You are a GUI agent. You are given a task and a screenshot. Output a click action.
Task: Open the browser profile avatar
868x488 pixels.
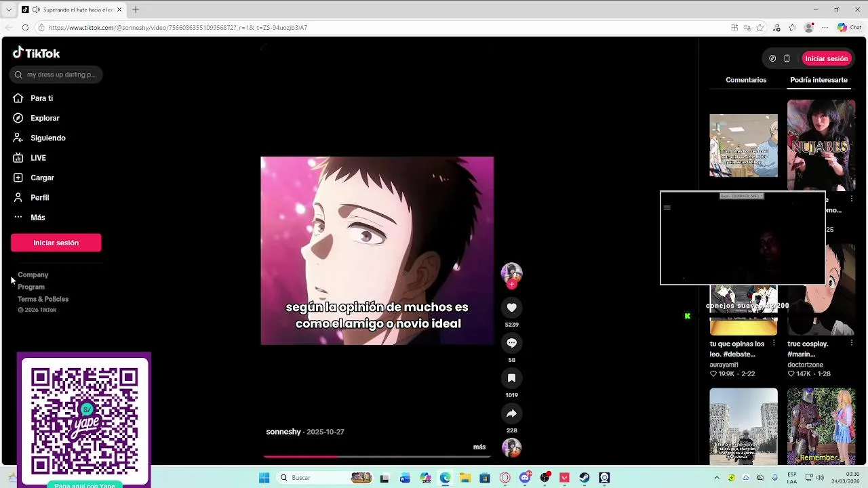(808, 28)
